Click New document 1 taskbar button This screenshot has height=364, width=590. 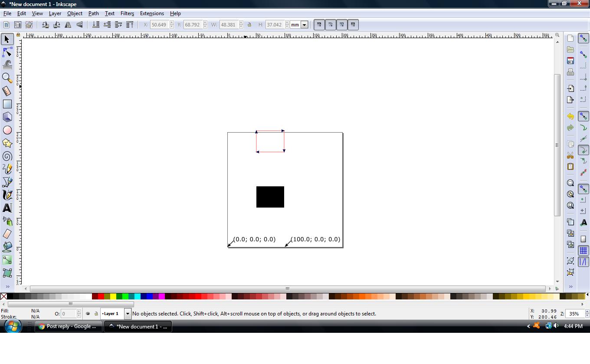click(x=138, y=326)
